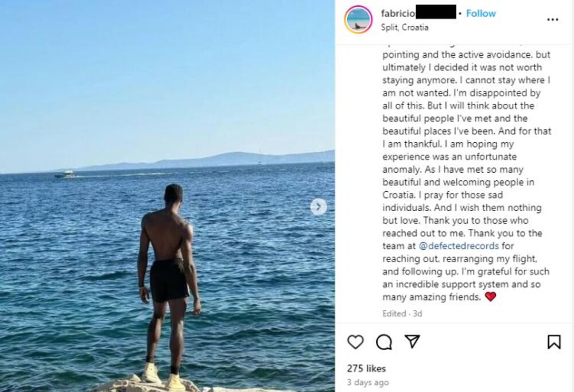Open the fabricio profile picture story
The image size is (574, 392).
tap(358, 20)
